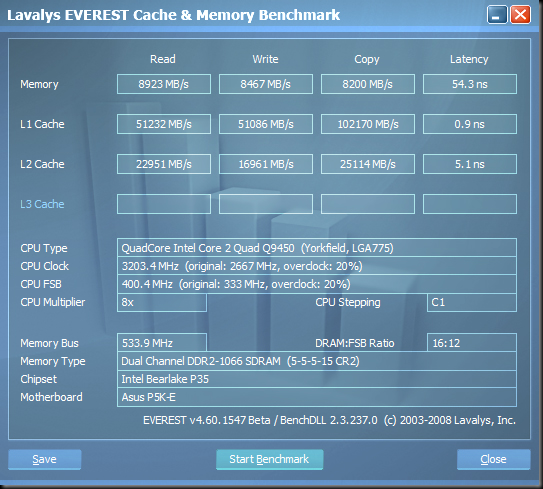The width and height of the screenshot is (543, 489).
Task: Select the Memory Write 8467 MB/s field
Action: 266,84
